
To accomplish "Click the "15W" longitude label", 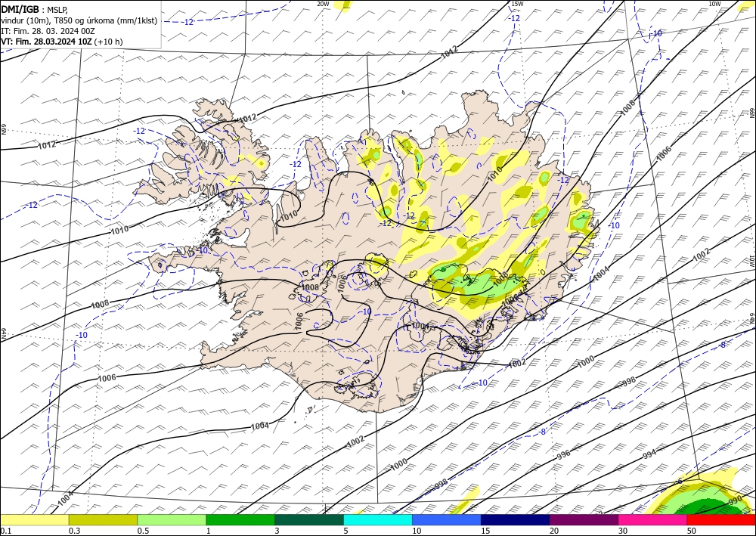I will (x=517, y=4).
